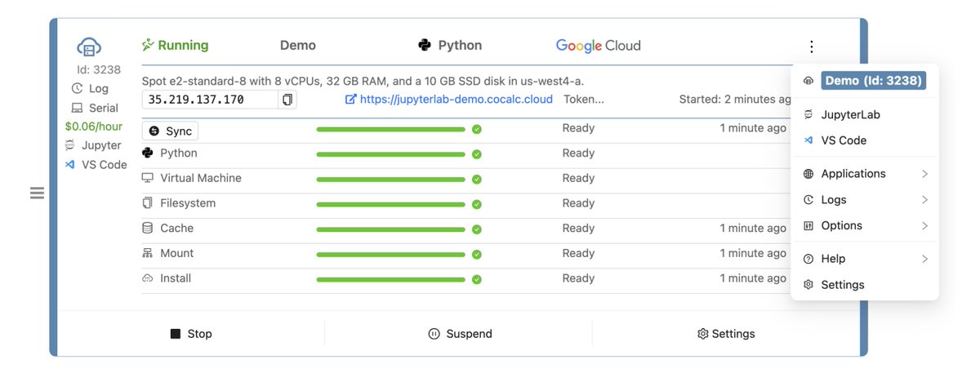The width and height of the screenshot is (980, 373).
Task: Expand the Applications submenu
Action: click(x=866, y=174)
